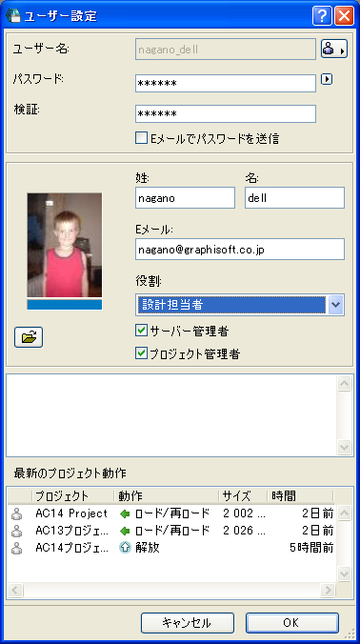Image resolution: width=360 pixels, height=644 pixels.
Task: Click project list scroll up arrow
Action: pyautogui.click(x=344, y=513)
